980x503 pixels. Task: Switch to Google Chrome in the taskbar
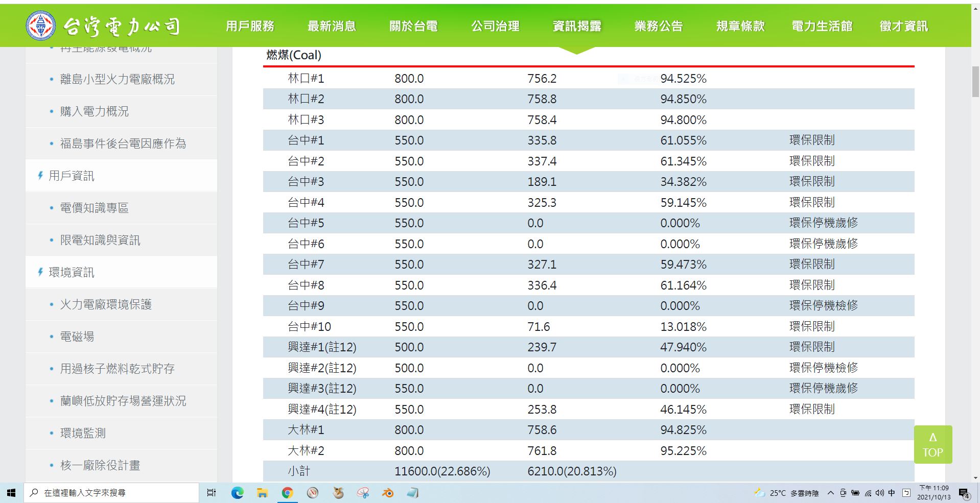pos(287,493)
